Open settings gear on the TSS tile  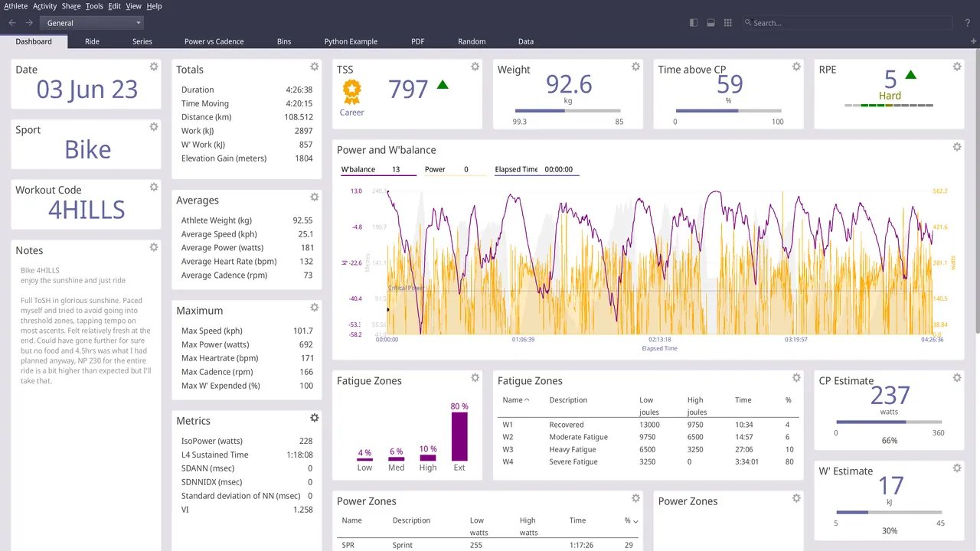click(x=475, y=67)
